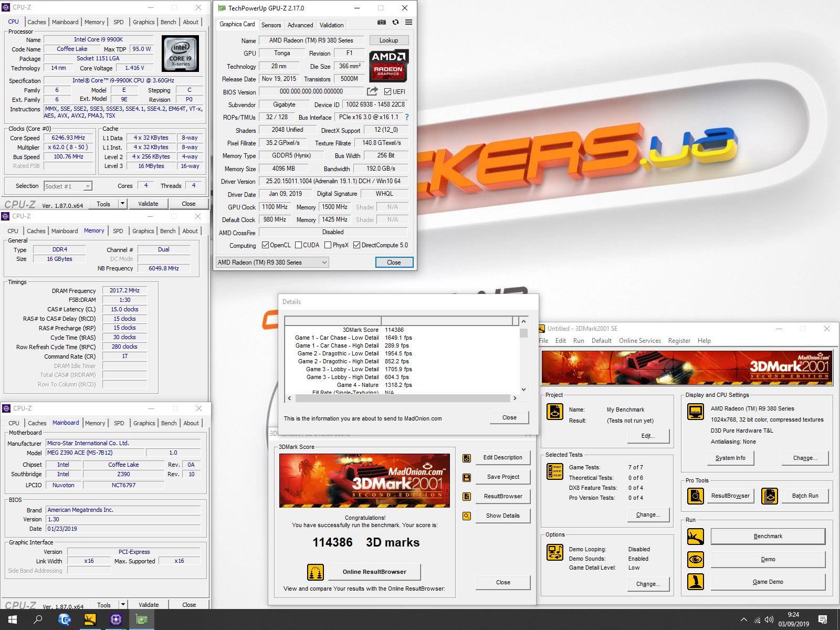Screen dimensions: 840x630
Task: Open the Windows Start menu
Action: [x=13, y=619]
